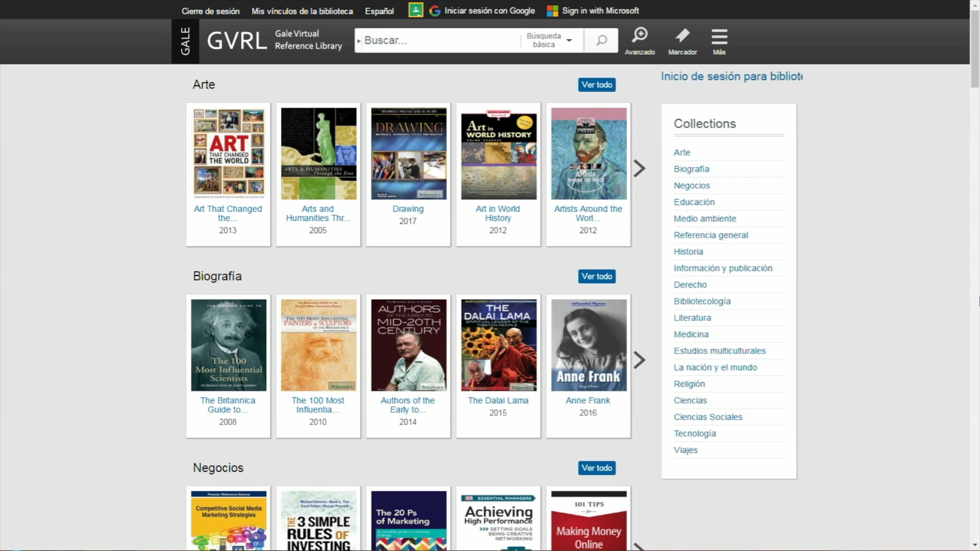This screenshot has height=551, width=980.
Task: Click The Dalai Lama title link
Action: point(498,400)
